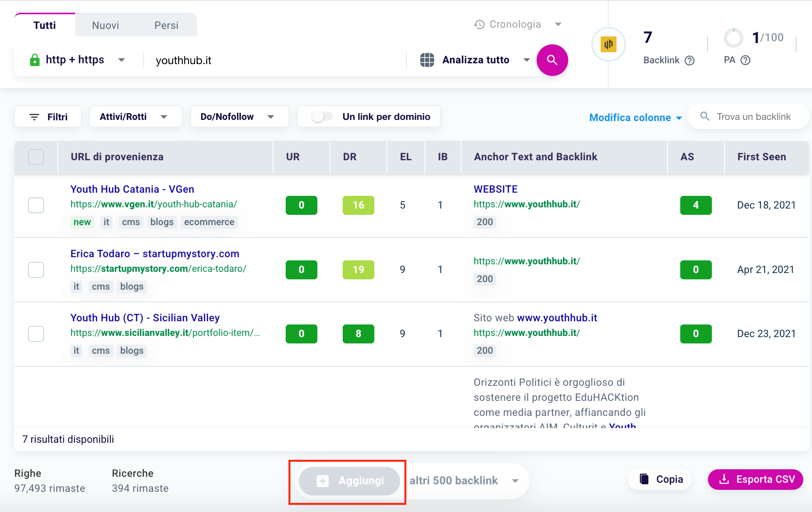Sort by the IB column header
The height and width of the screenshot is (512, 812).
[x=443, y=157]
